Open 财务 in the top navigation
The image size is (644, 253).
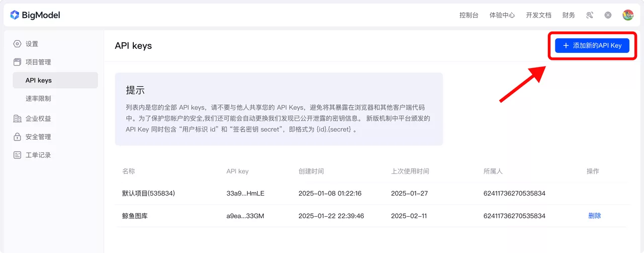tap(569, 15)
